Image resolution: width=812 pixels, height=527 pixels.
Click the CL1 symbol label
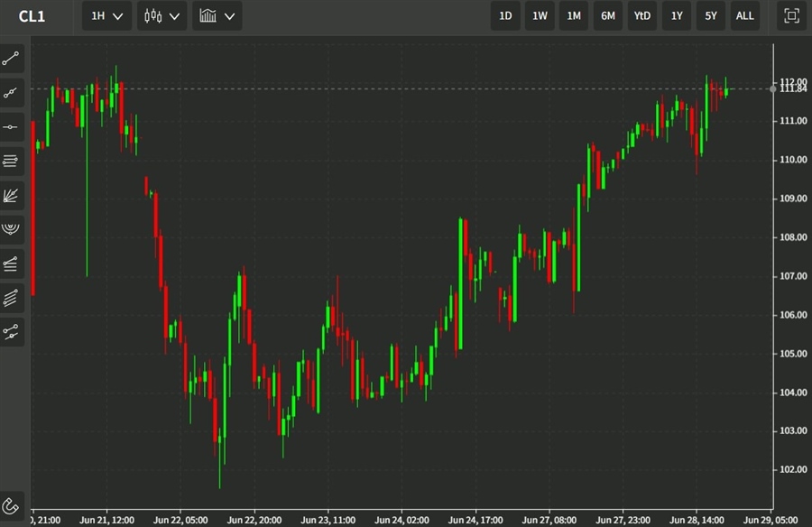click(x=32, y=16)
